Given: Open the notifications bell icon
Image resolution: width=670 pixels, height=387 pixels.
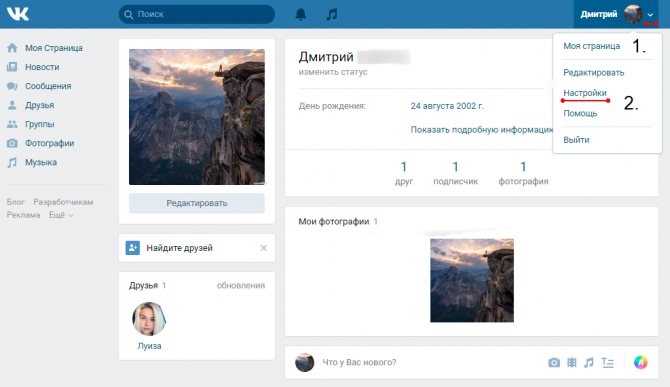Looking at the screenshot, I should (x=301, y=15).
